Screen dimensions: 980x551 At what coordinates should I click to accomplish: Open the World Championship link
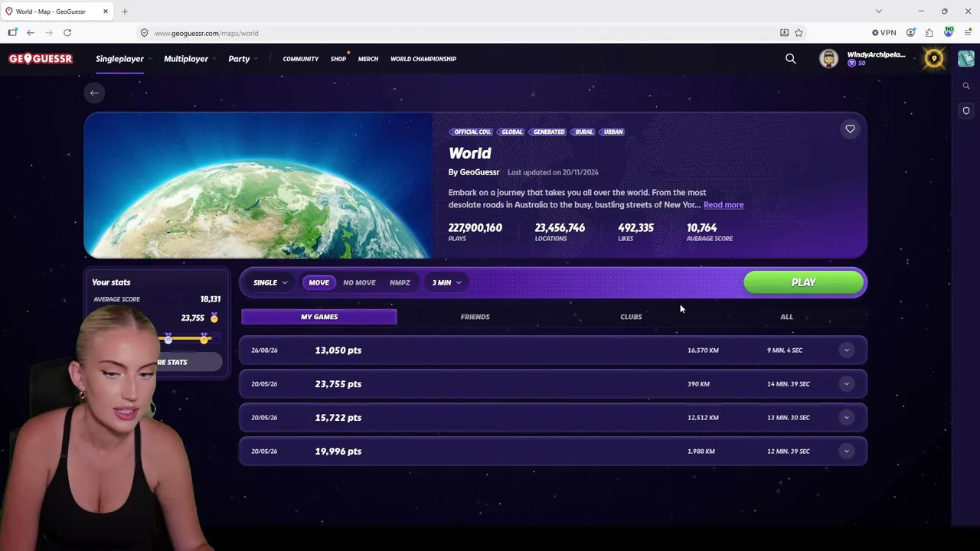pos(423,59)
